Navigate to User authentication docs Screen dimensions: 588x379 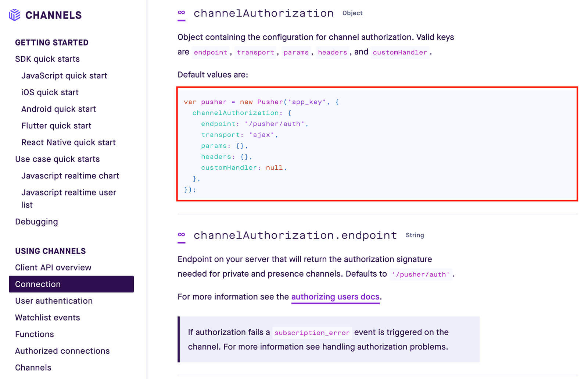[54, 301]
